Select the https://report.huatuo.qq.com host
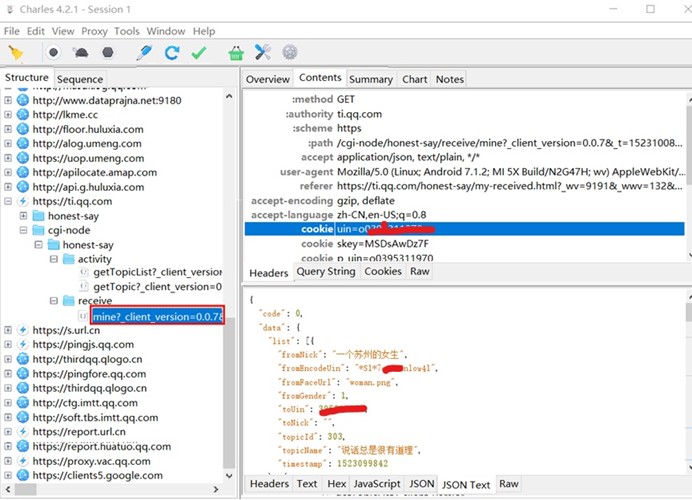Image resolution: width=692 pixels, height=500 pixels. pos(102,446)
